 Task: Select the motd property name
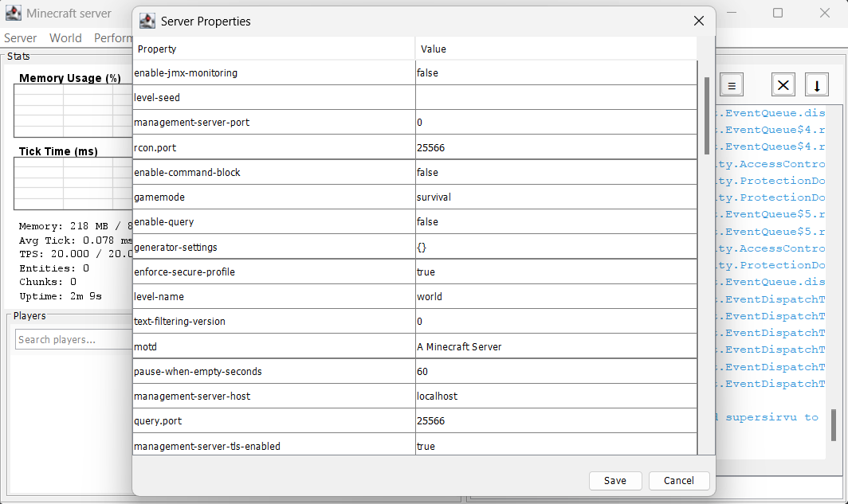pos(273,346)
